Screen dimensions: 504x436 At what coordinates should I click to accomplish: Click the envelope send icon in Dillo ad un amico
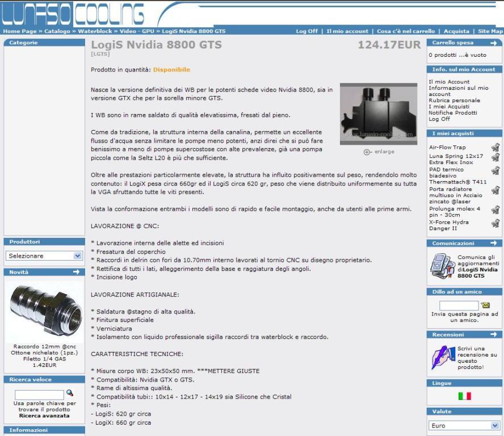coord(485,305)
